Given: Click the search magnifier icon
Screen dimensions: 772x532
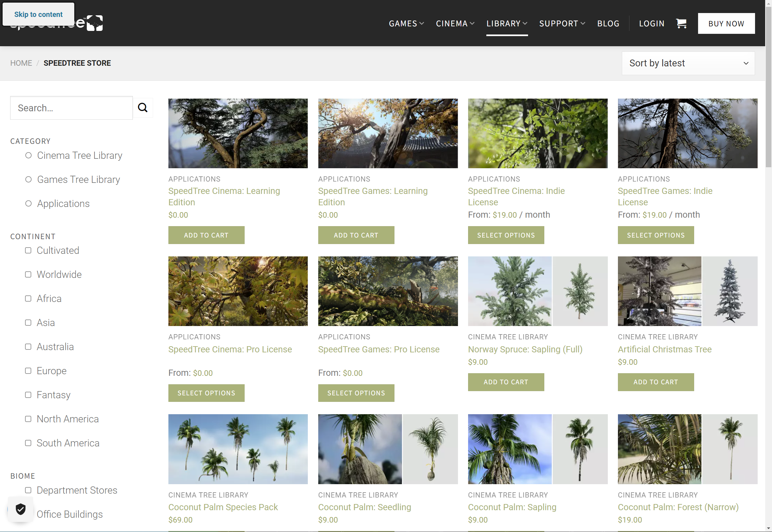Looking at the screenshot, I should point(143,107).
